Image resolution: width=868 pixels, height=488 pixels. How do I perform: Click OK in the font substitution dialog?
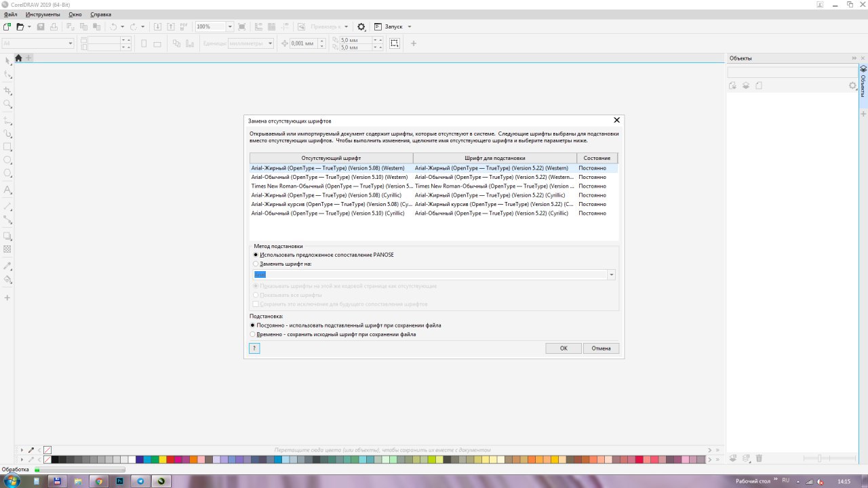click(564, 348)
